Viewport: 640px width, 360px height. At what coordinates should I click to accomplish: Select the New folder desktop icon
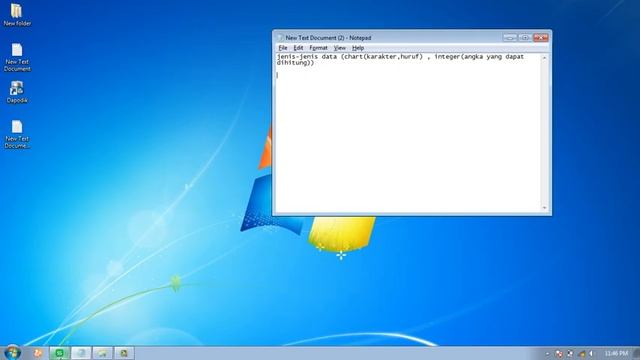tap(17, 15)
